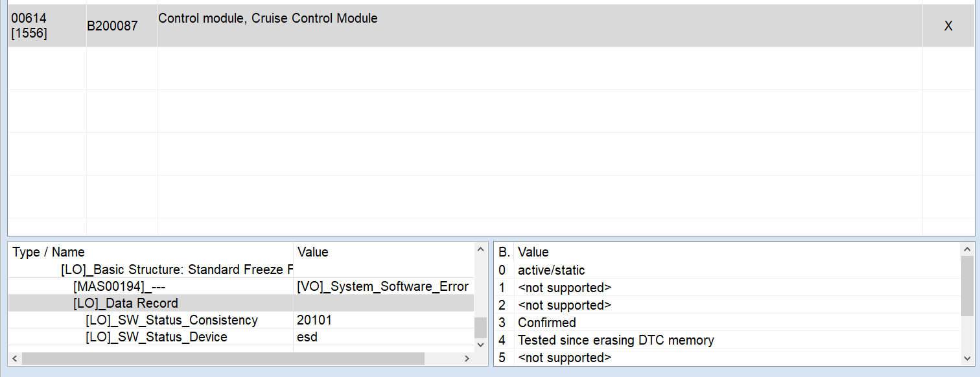
Task: Select the [LO]_SW_Status_Consistency entry
Action: 172,319
